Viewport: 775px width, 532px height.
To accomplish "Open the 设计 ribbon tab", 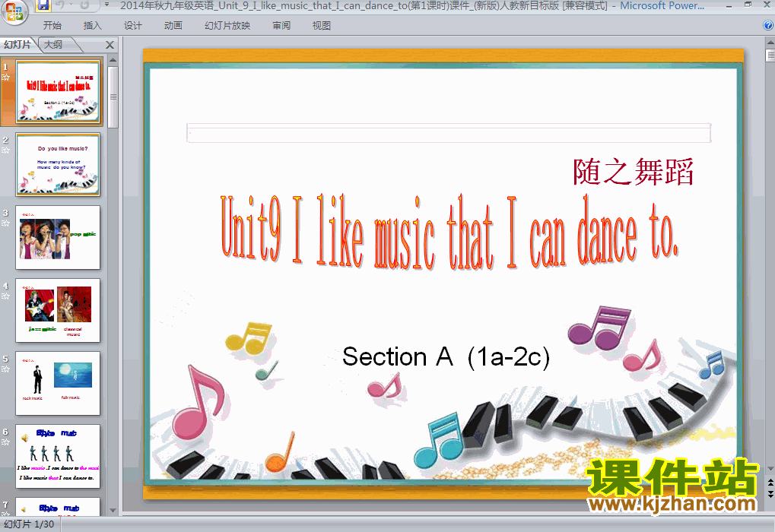I will point(133,26).
